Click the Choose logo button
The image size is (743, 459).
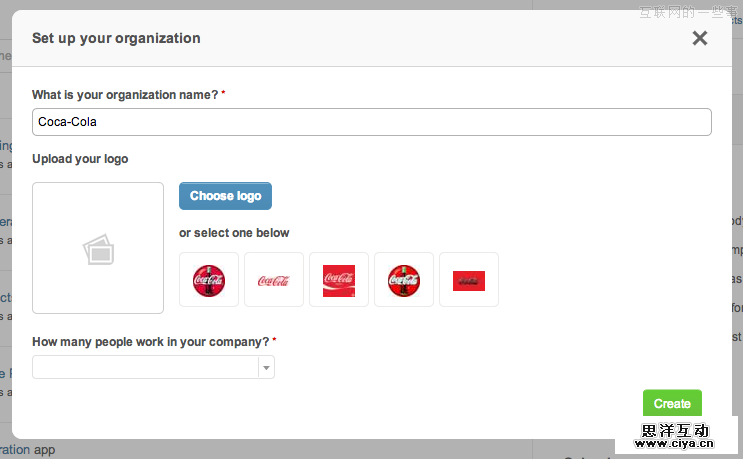(225, 196)
